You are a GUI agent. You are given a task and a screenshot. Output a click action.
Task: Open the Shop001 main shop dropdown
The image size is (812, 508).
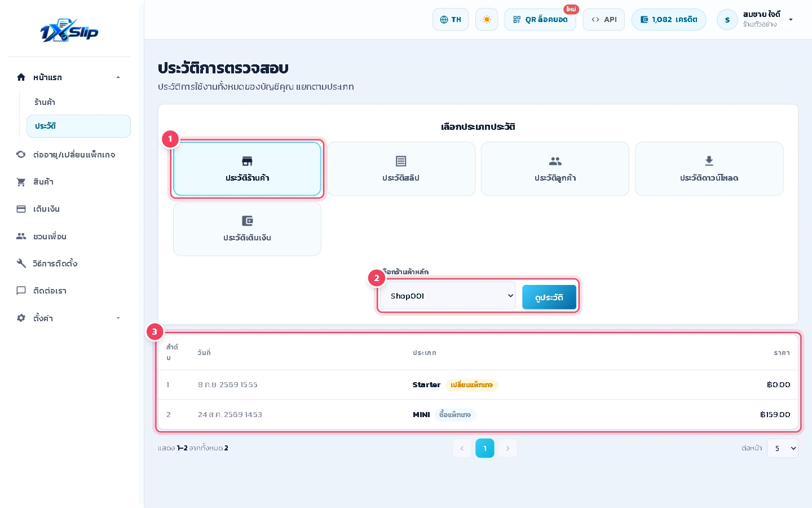[448, 296]
